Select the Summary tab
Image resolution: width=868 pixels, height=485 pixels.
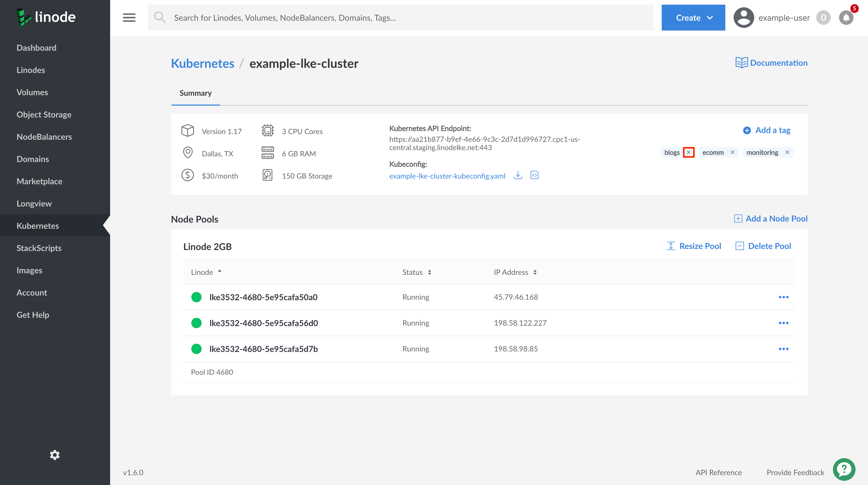tap(195, 93)
